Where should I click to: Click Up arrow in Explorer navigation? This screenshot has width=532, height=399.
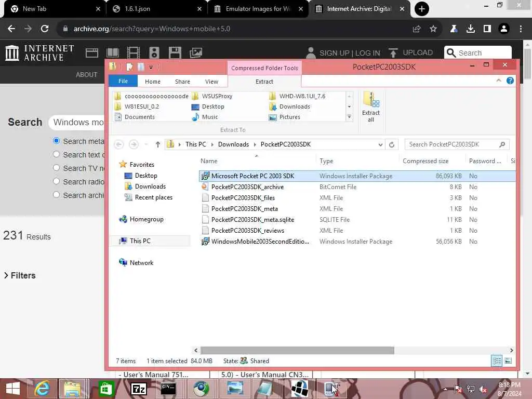coord(158,144)
